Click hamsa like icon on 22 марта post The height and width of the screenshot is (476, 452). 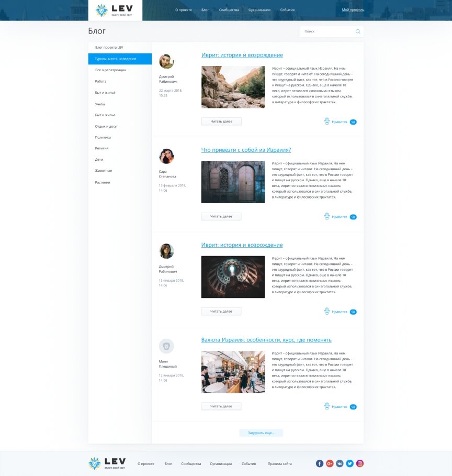pos(327,121)
